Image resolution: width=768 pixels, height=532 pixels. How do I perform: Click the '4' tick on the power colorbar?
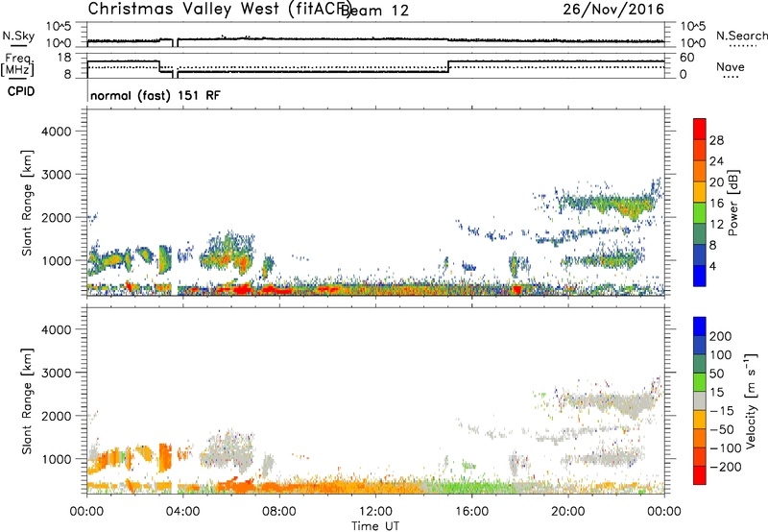[x=713, y=266]
